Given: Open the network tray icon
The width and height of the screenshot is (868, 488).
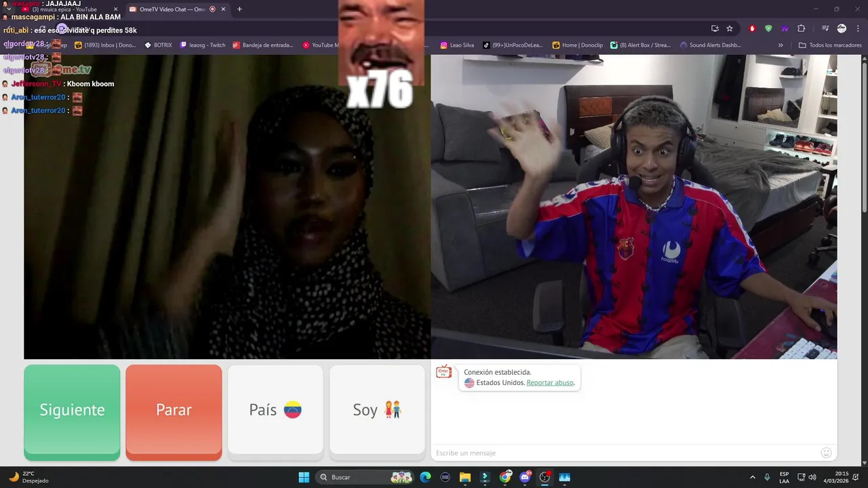Looking at the screenshot, I should [801, 477].
